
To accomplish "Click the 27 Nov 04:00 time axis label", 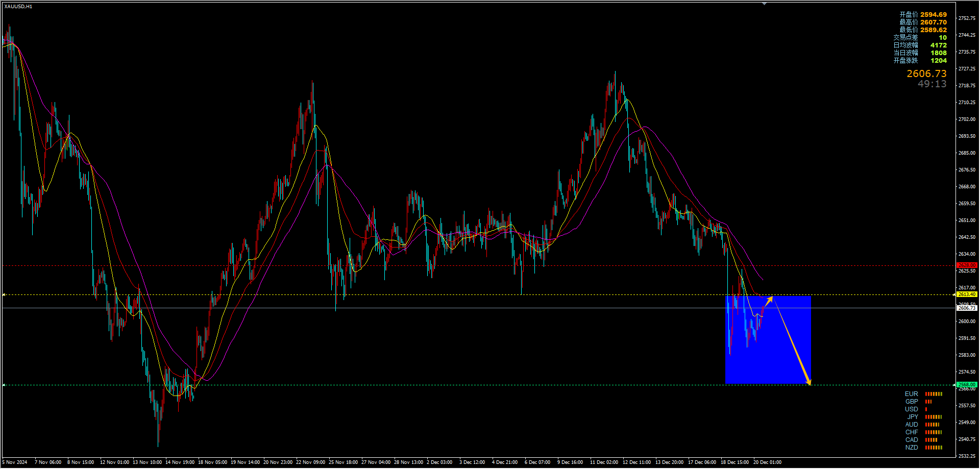I will pos(376,462).
